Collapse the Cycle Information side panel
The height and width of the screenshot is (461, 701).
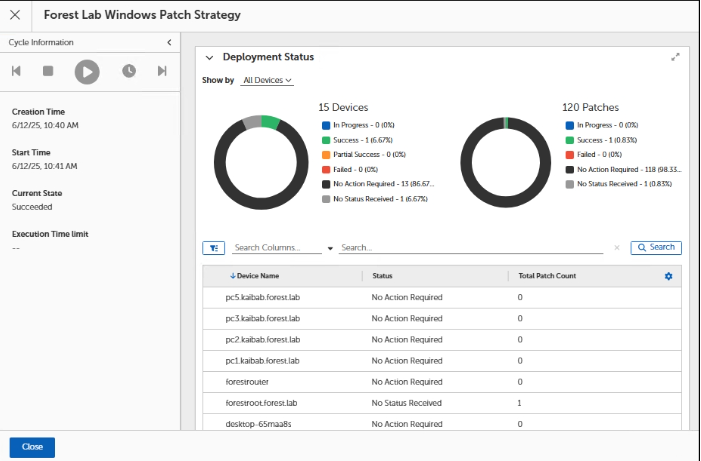point(169,42)
